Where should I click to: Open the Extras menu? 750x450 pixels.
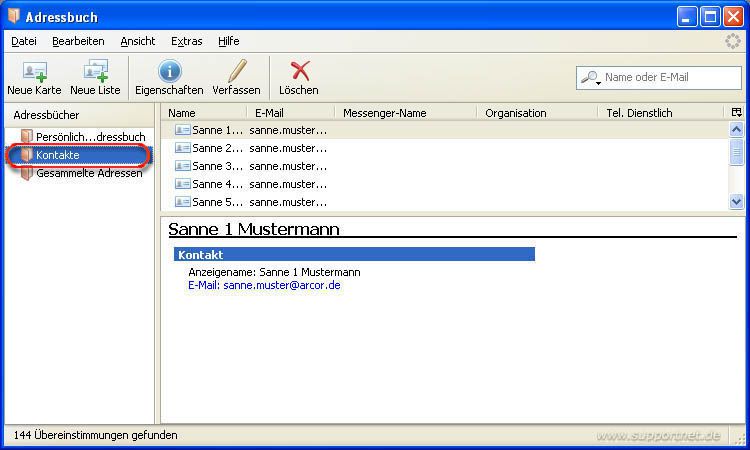187,41
